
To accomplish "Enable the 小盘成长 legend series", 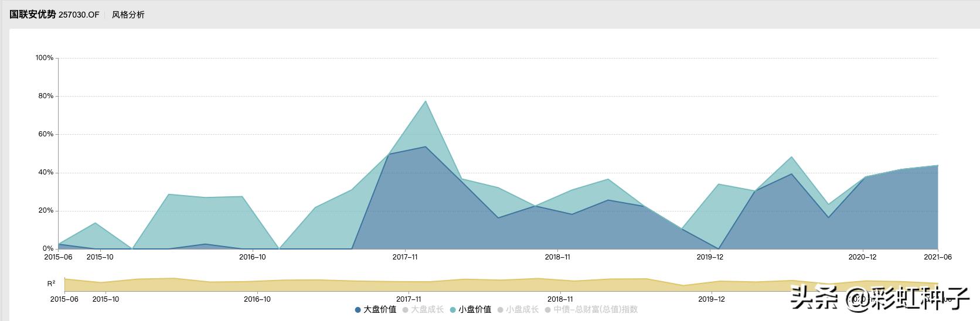I will [x=518, y=309].
